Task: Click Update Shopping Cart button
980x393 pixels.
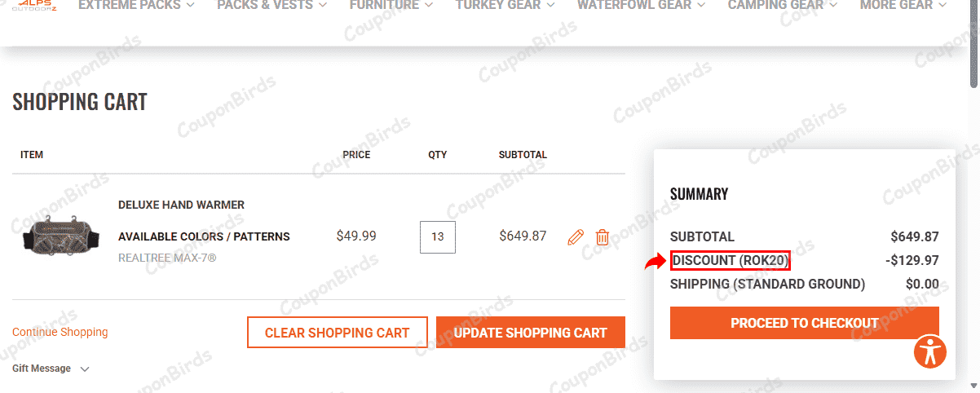Action: coord(530,333)
